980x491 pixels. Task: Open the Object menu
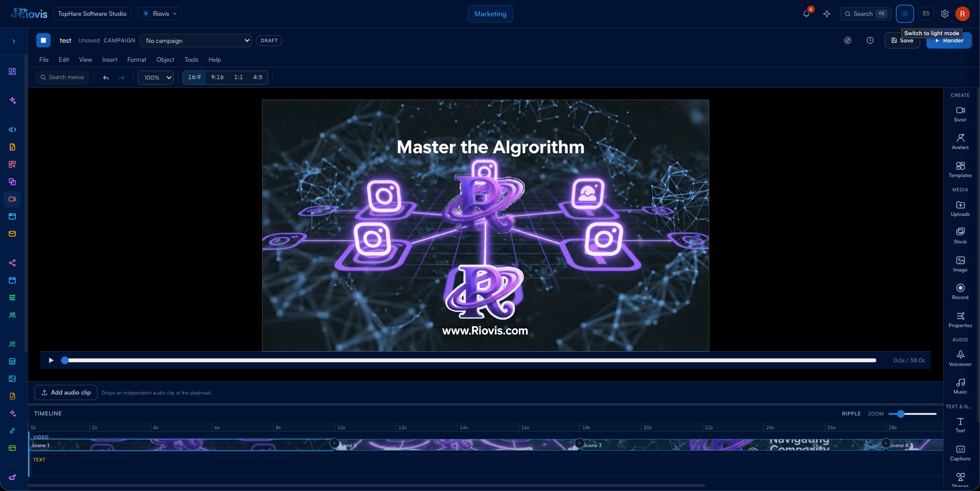(165, 60)
